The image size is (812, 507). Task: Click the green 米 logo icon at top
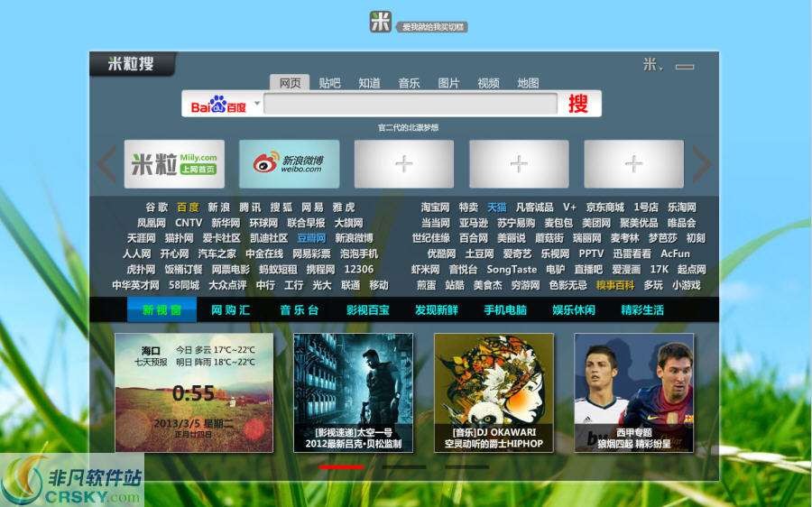tap(380, 22)
